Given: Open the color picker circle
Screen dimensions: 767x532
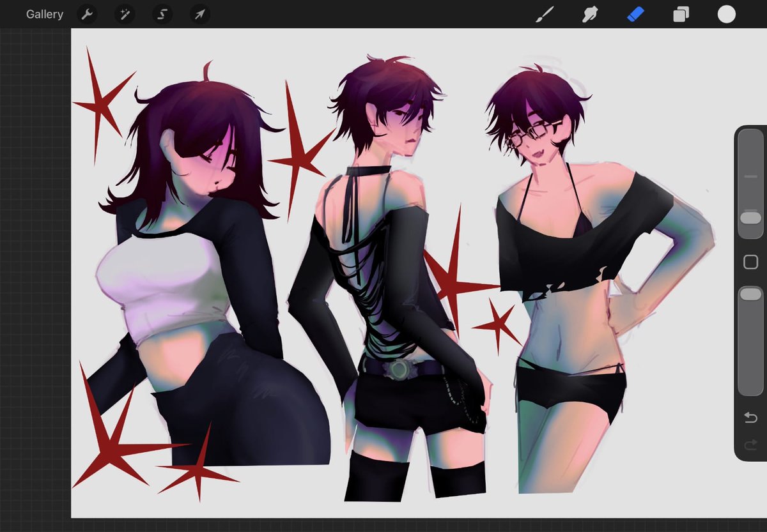Looking at the screenshot, I should coord(727,14).
